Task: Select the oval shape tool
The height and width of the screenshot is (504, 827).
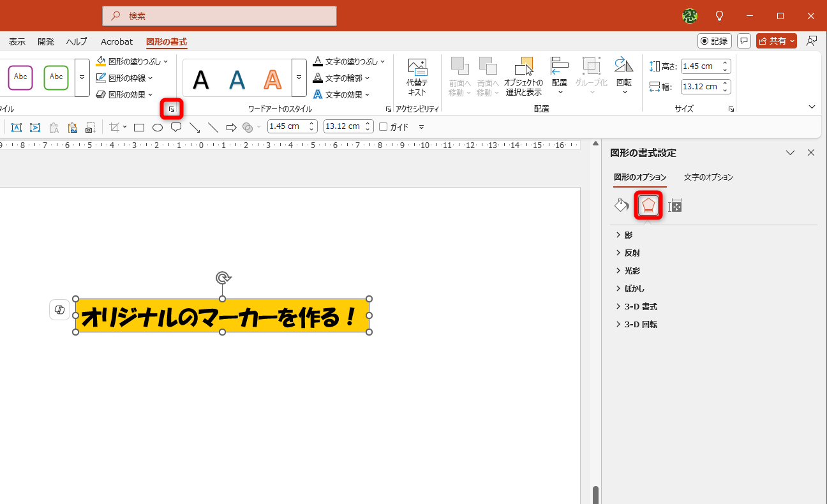Action: tap(157, 126)
